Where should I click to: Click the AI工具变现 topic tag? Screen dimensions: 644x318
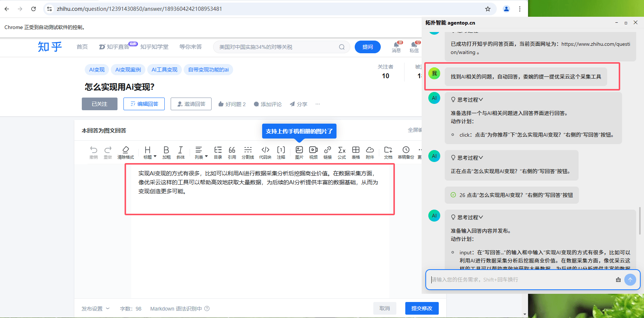(164, 70)
